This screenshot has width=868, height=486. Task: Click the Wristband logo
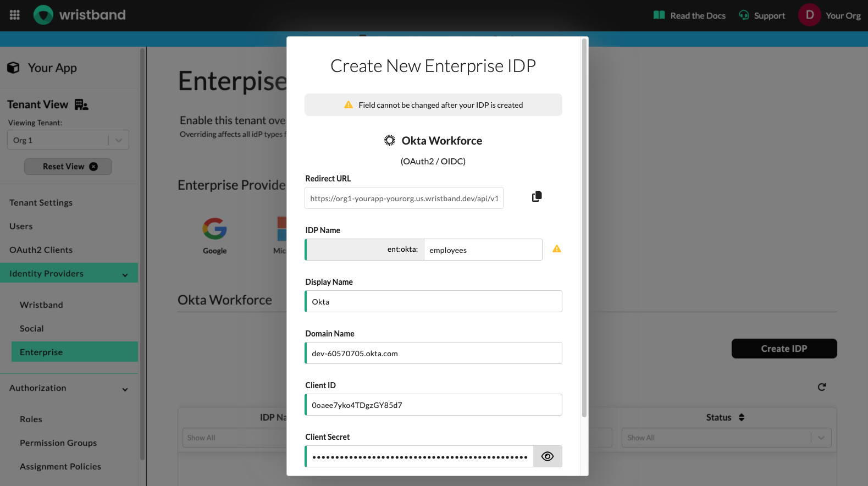[80, 15]
